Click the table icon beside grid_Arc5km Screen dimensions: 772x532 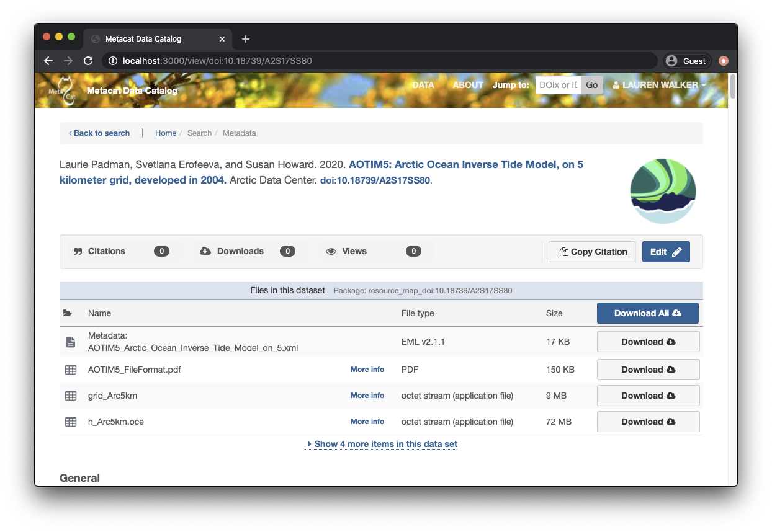(x=71, y=396)
